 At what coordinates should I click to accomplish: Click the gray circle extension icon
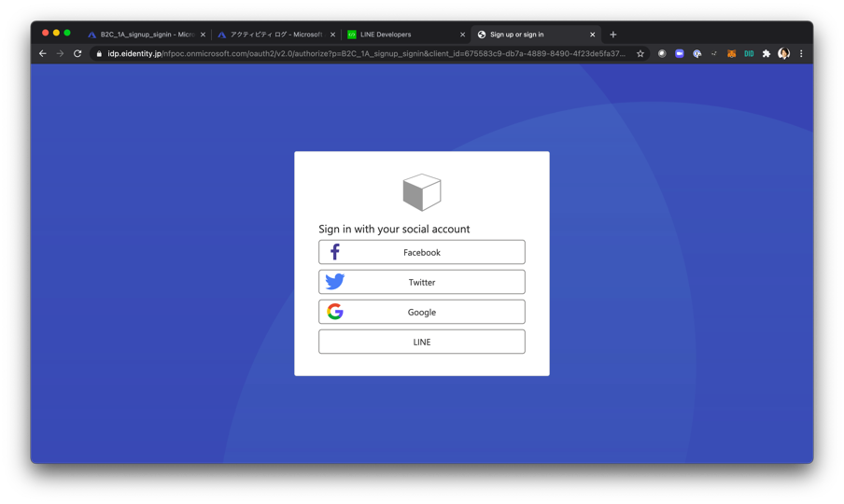(662, 53)
